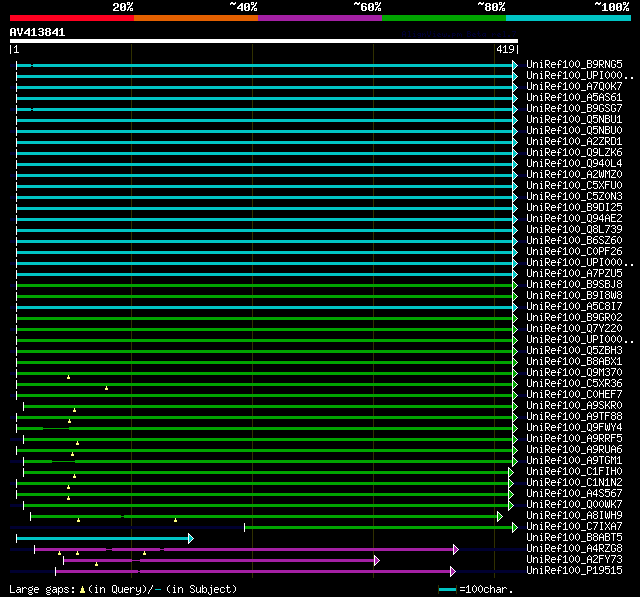Click the yellow gap marker on the Q9M370 row
640x597 pixels.
pyautogui.click(x=68, y=377)
